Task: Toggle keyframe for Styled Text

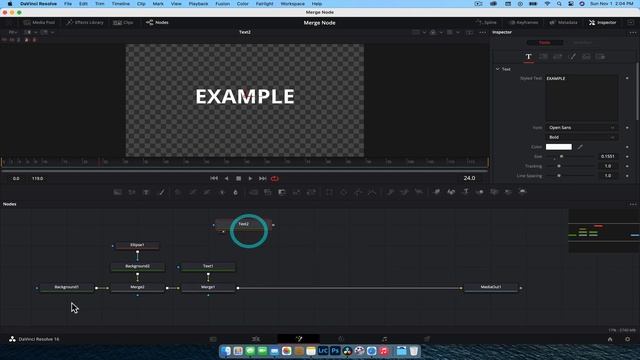Action: pos(627,78)
